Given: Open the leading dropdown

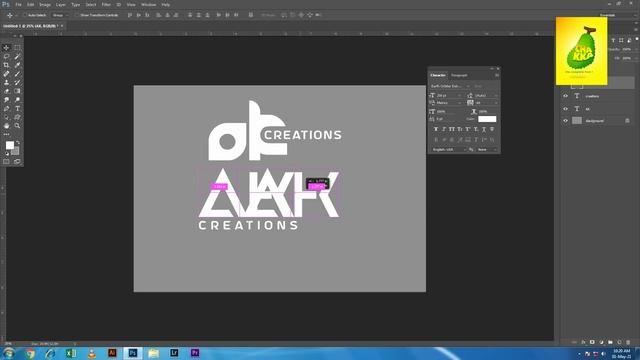Looking at the screenshot, I should point(496,96).
